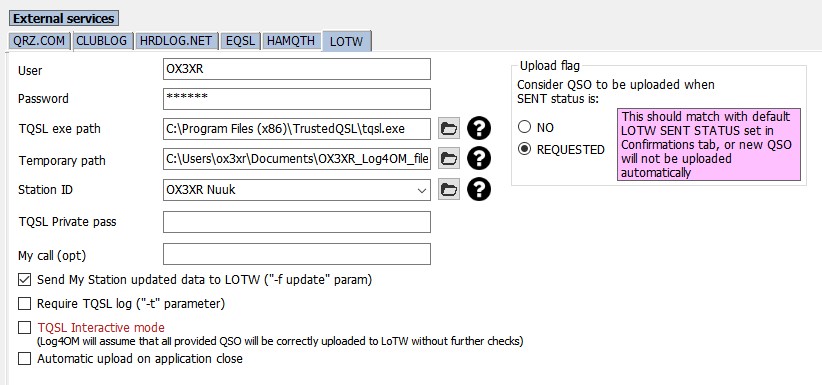This screenshot has height=385, width=822.
Task: Enable Automatic upload on application close
Action: click(25, 359)
